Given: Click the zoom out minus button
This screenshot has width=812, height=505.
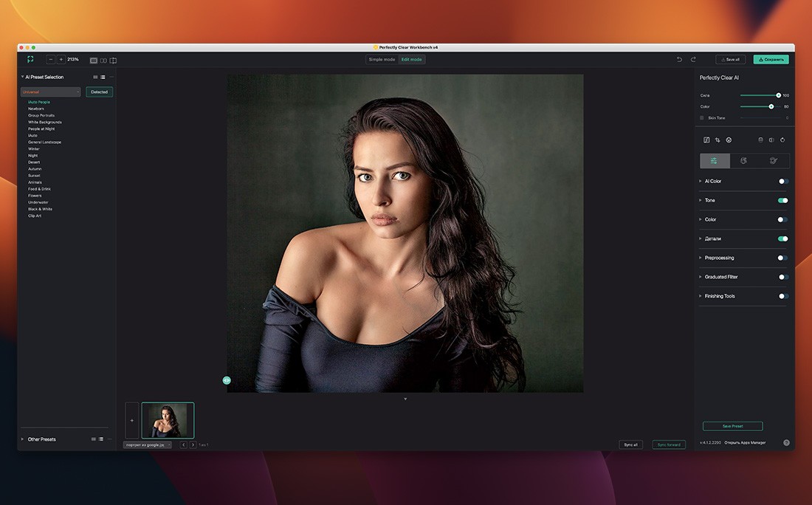Looking at the screenshot, I should pos(51,59).
